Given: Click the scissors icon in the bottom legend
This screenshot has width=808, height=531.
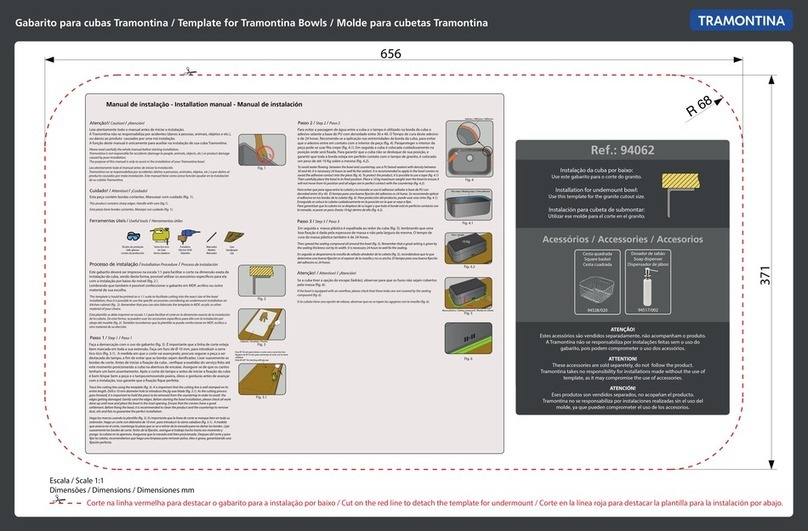Looking at the screenshot, I should click(x=58, y=500).
